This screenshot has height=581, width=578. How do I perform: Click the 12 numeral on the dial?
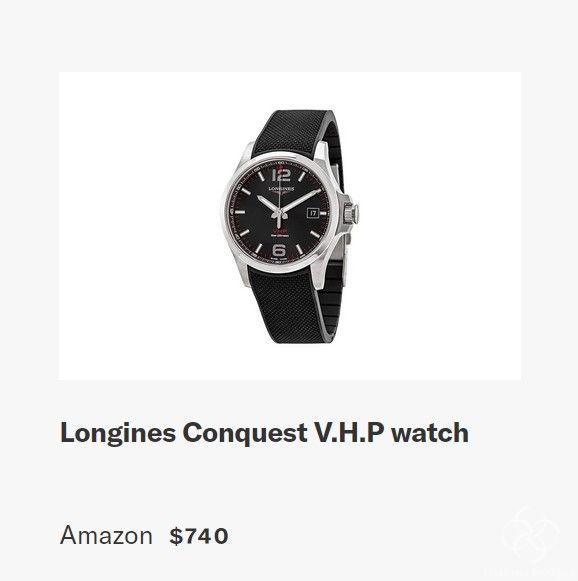(x=281, y=175)
